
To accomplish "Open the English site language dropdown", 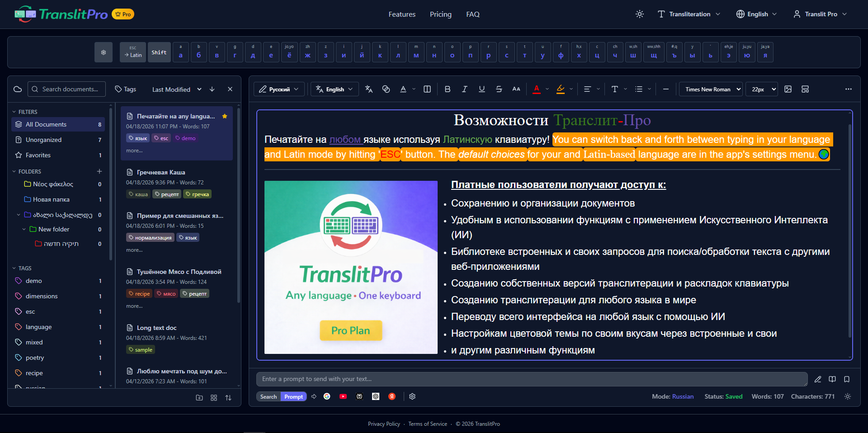I will pos(757,14).
